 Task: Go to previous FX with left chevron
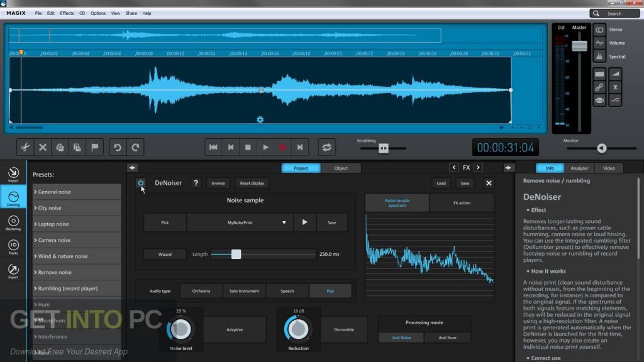point(454,167)
